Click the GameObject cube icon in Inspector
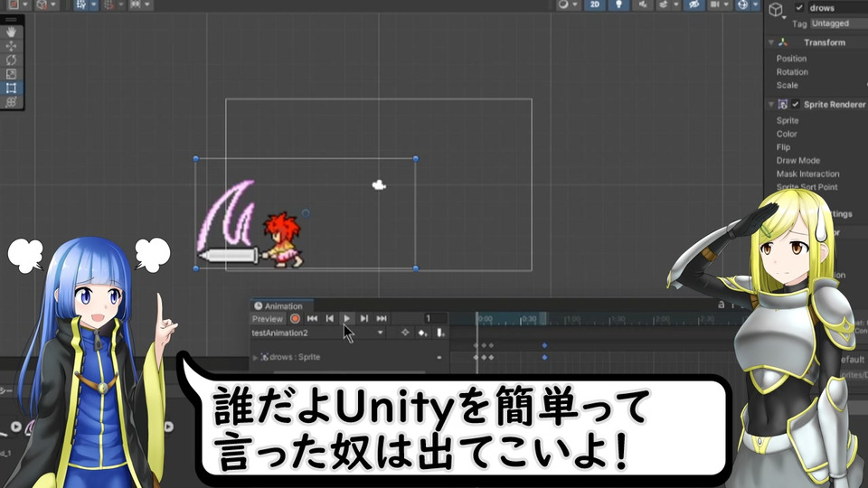Viewport: 868px width, 488px height. click(776, 9)
